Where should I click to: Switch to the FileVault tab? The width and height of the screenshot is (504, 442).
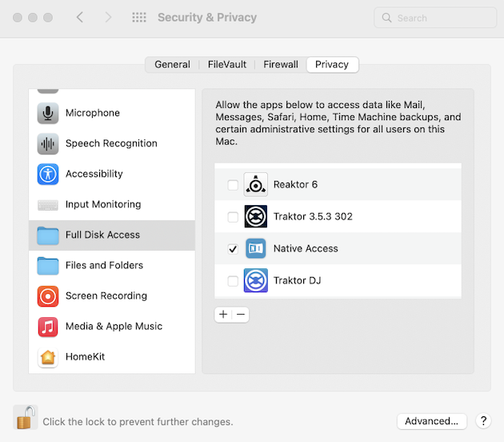[227, 65]
